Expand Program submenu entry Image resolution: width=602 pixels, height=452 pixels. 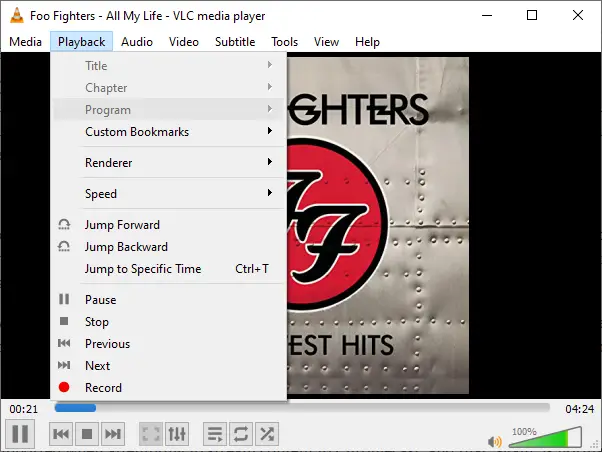(x=168, y=109)
